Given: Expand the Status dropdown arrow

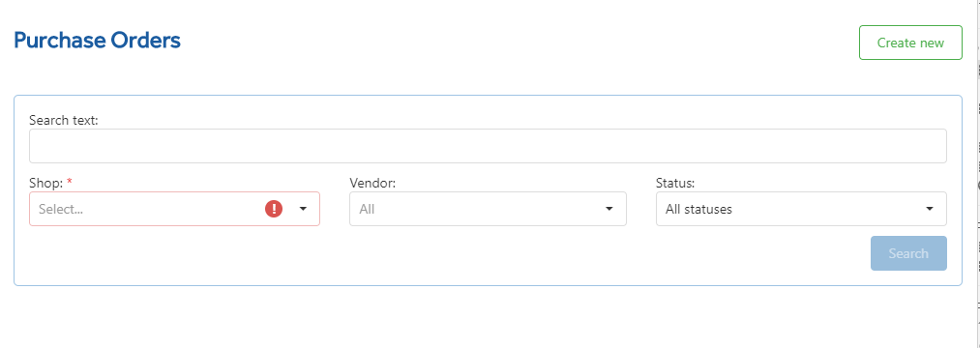Looking at the screenshot, I should (930, 209).
